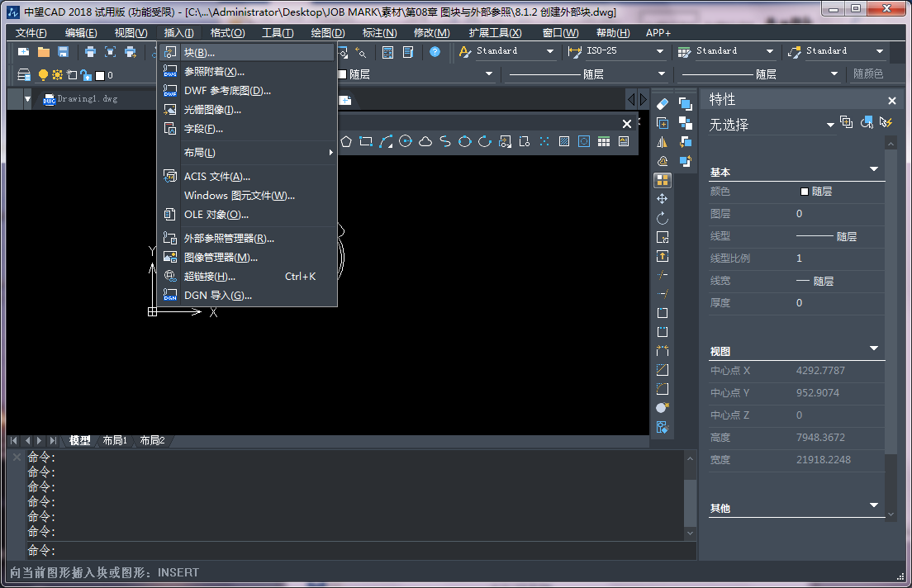Toggle the layer freeze sun icon
This screenshot has height=588, width=912.
click(57, 75)
